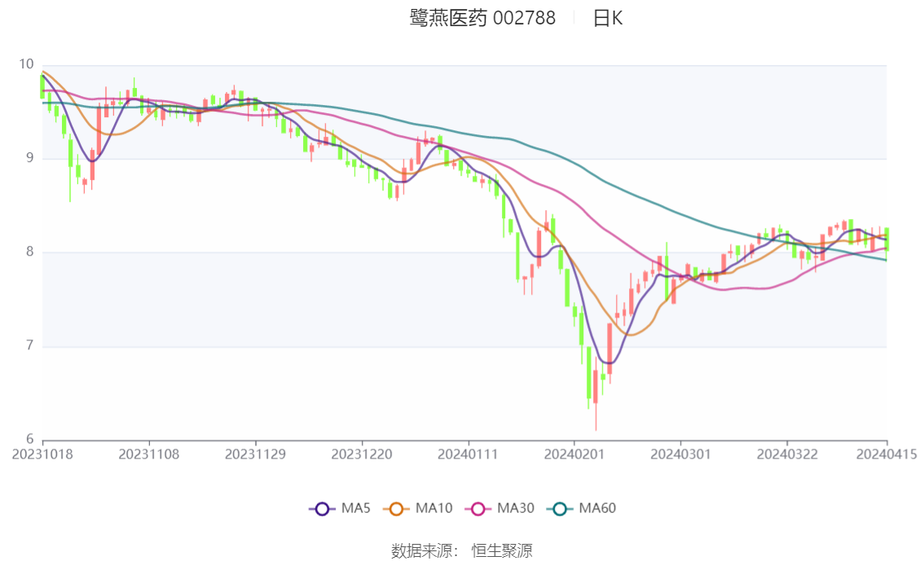
Task: Hide the MA5 line via its text label
Action: tap(357, 509)
